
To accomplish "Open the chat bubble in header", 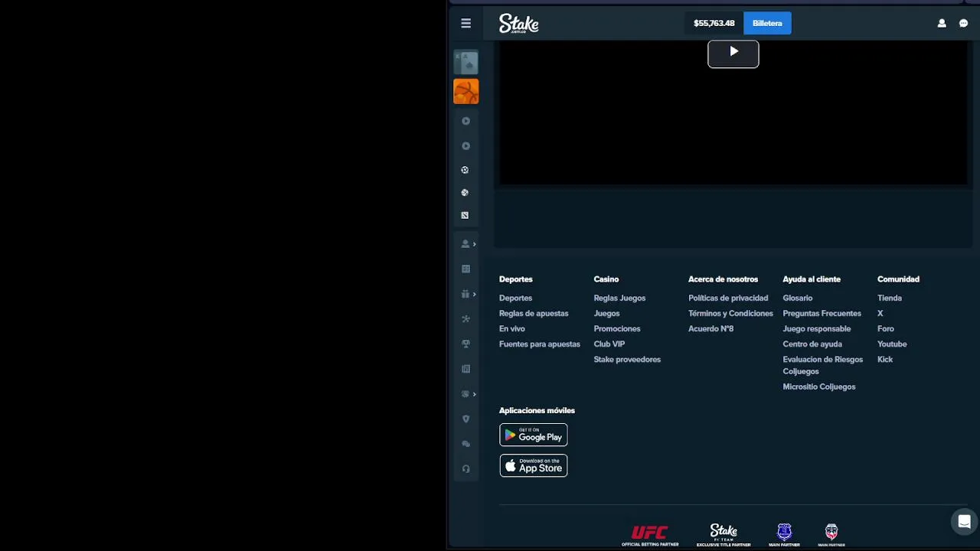I will 964,24.
